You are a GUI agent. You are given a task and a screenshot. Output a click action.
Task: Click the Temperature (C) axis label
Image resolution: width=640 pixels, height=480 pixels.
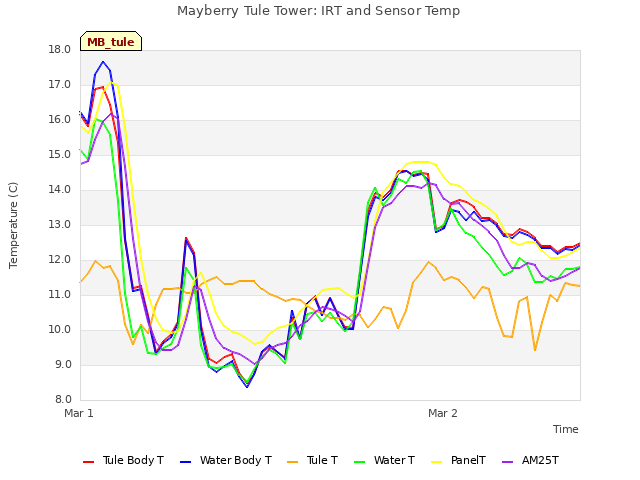point(13,225)
